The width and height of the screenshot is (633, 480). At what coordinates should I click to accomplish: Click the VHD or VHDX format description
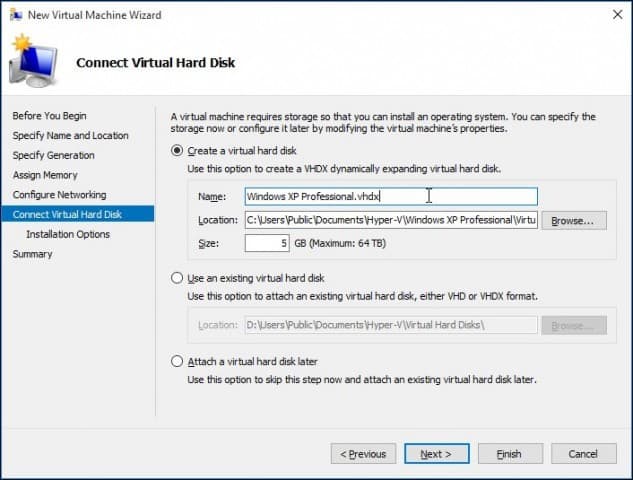pos(362,296)
